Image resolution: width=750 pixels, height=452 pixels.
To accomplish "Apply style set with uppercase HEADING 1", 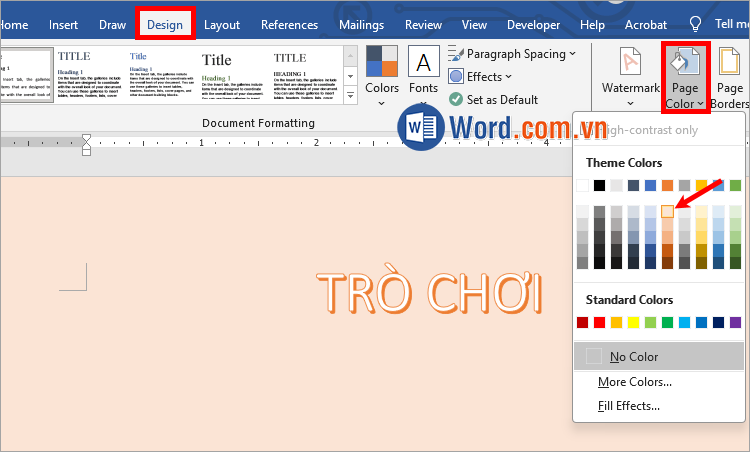I will click(x=305, y=74).
